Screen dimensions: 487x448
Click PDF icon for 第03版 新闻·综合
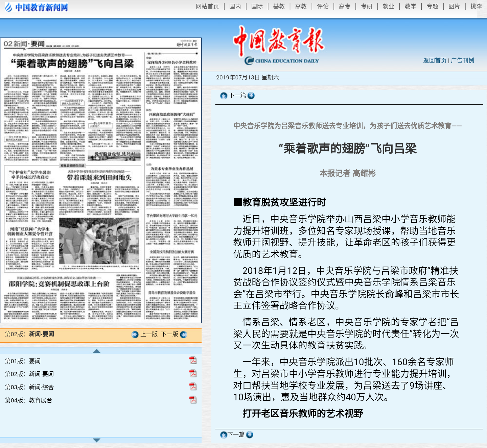coord(193,387)
